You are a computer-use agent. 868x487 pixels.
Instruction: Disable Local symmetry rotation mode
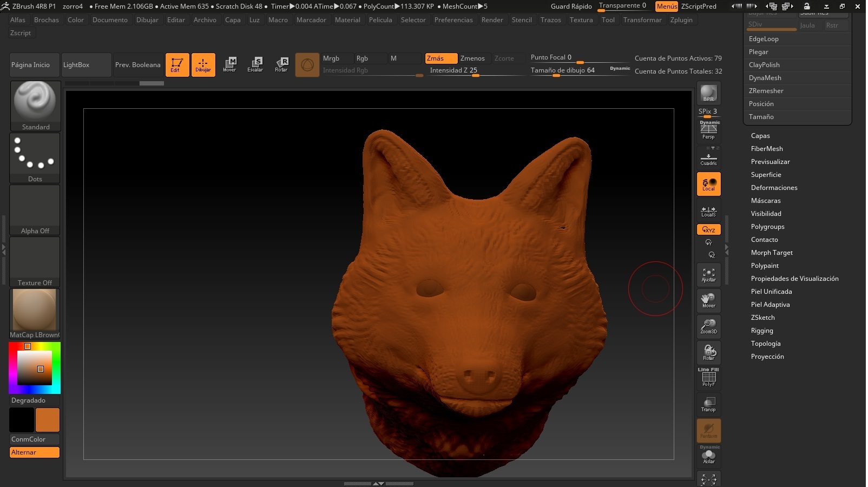coord(708,184)
